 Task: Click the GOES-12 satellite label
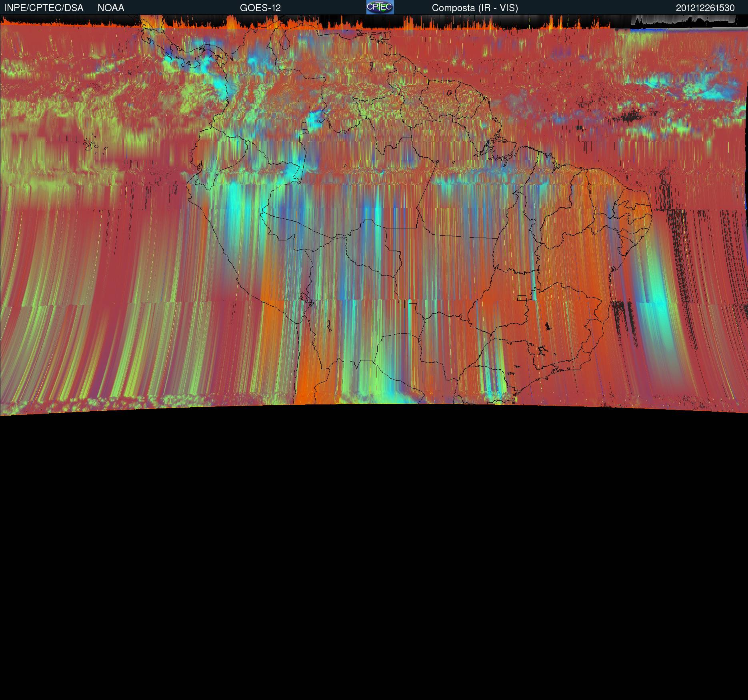(260, 8)
